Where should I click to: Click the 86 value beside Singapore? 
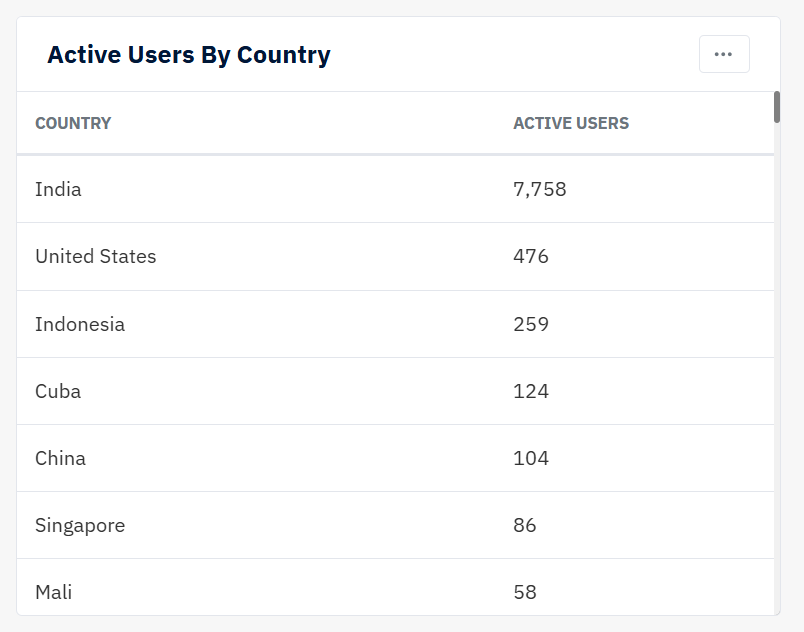point(525,525)
